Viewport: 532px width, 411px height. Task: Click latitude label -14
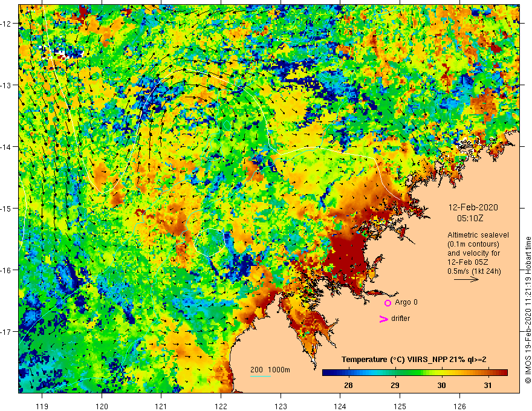6,147
